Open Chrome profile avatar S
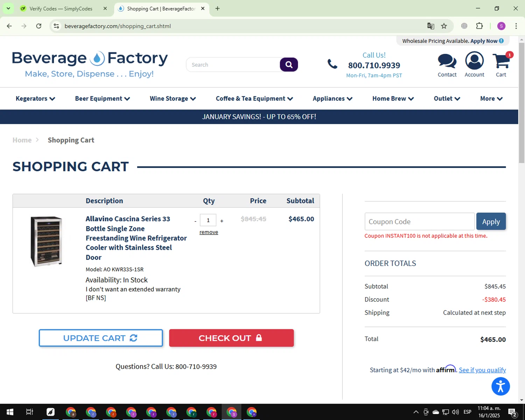The image size is (525, 420). click(501, 26)
